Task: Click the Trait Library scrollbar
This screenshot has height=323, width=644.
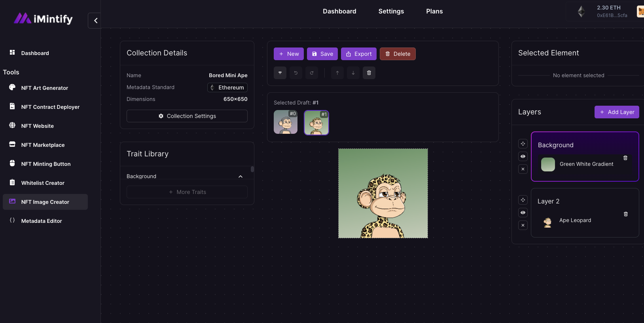Action: [x=252, y=169]
